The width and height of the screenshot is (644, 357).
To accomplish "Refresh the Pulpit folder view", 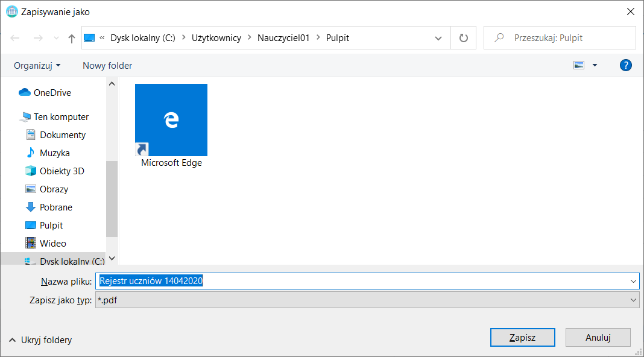I will click(463, 38).
